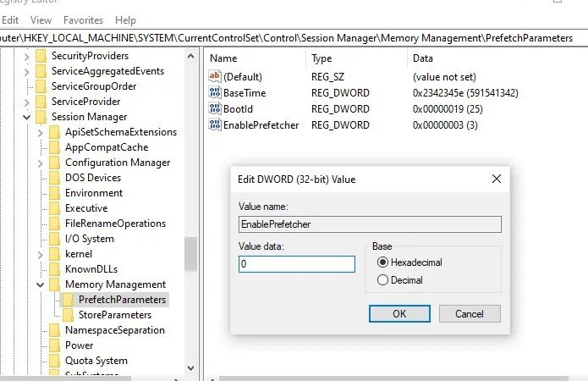Close the Edit DWORD dialog
588x381 pixels.
(x=496, y=179)
